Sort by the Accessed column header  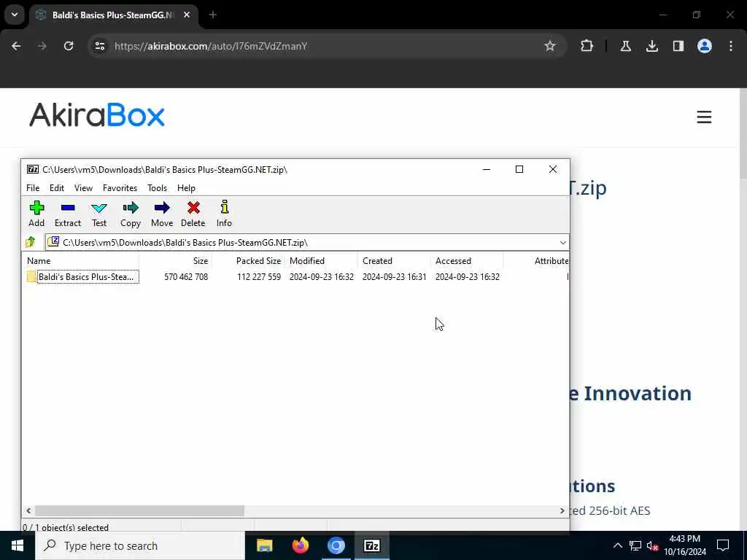point(453,261)
